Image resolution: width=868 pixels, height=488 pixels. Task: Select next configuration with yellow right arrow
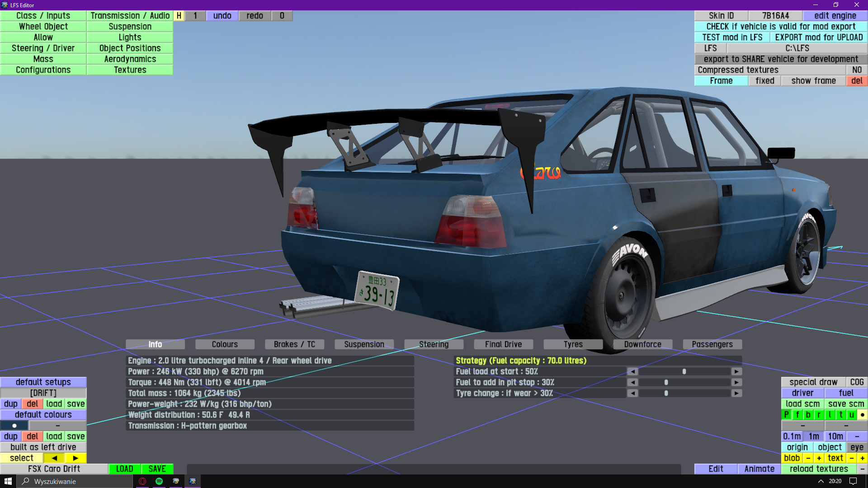75,458
